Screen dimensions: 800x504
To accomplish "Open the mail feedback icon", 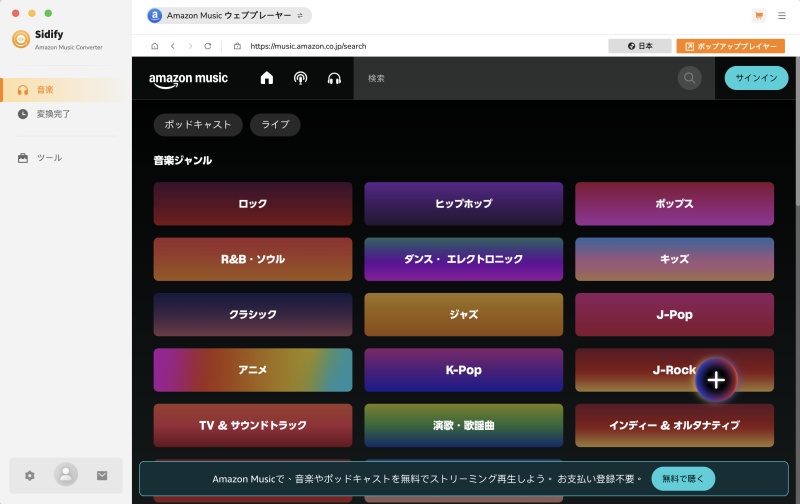I will point(102,475).
